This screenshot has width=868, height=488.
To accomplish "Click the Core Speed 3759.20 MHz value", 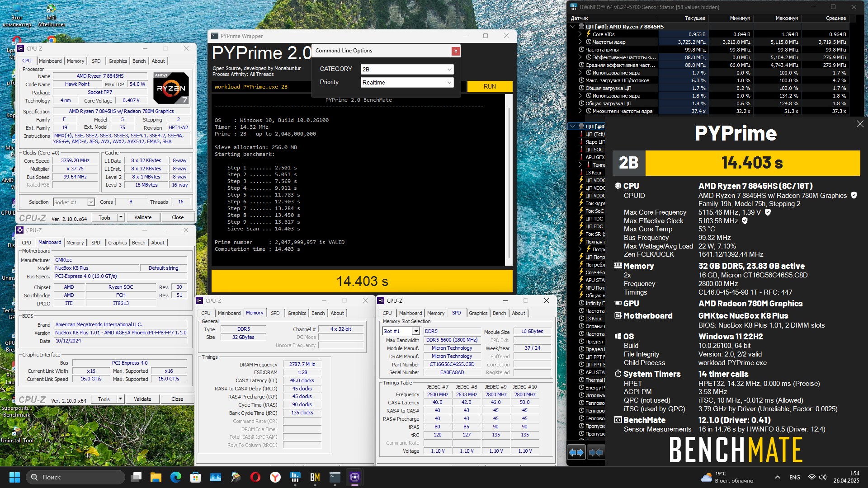I will 75,160.
